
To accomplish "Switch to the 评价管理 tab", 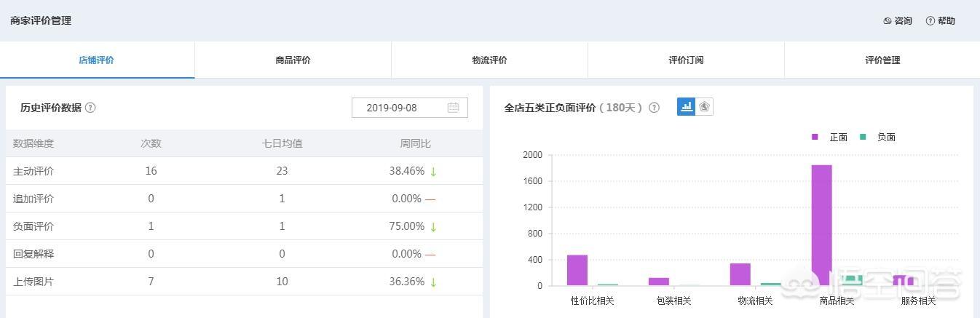I will tap(882, 60).
